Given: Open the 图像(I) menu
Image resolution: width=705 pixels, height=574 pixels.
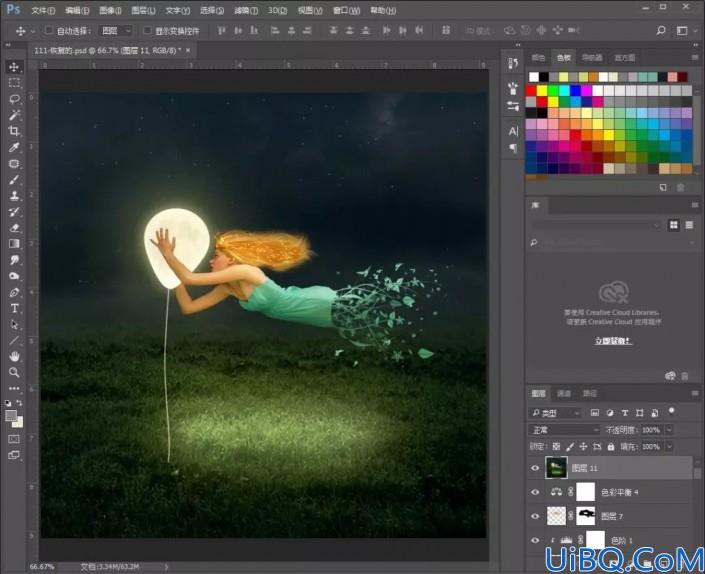Looking at the screenshot, I should coord(110,10).
